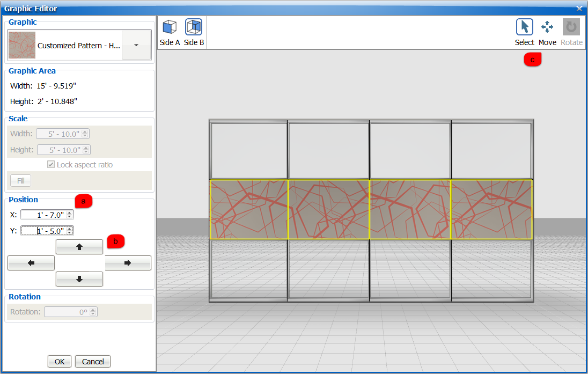Activate the Select tool
Viewport: 588px width, 374px height.
coord(524,27)
